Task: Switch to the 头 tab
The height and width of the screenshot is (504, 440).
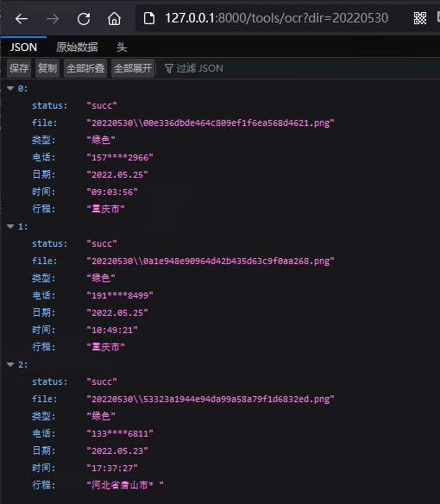Action: point(122,47)
